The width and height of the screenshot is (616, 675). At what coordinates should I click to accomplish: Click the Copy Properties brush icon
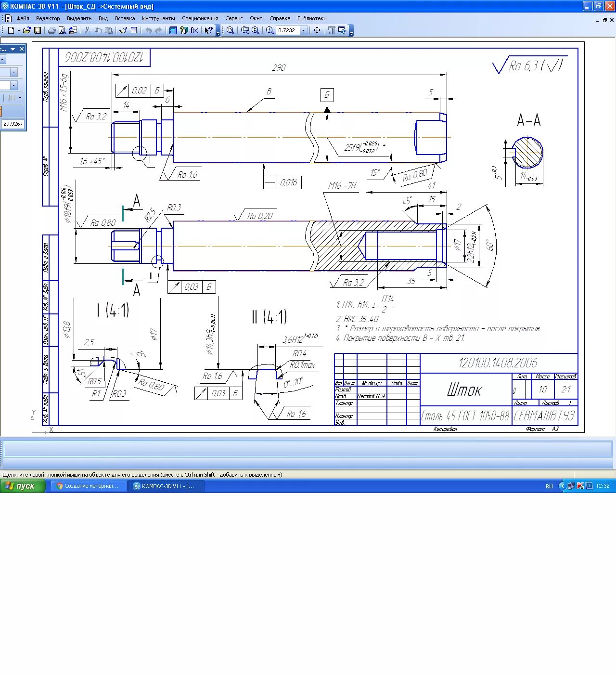tap(123, 30)
